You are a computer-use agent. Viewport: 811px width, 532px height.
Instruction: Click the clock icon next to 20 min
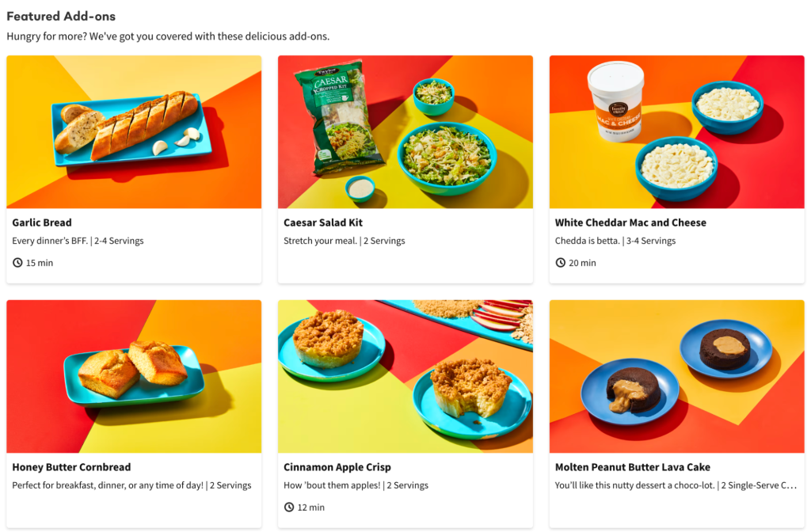560,263
